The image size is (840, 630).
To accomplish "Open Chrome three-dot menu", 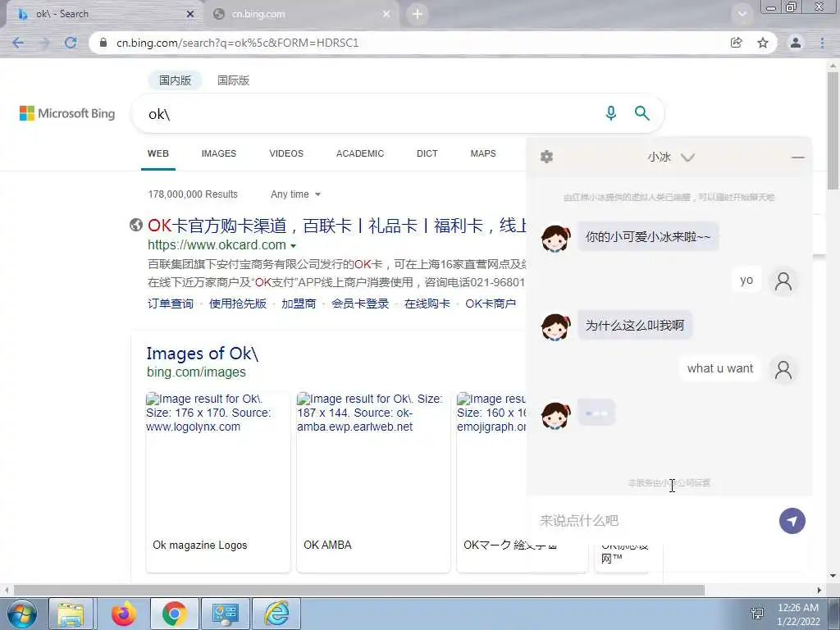I will [822, 43].
